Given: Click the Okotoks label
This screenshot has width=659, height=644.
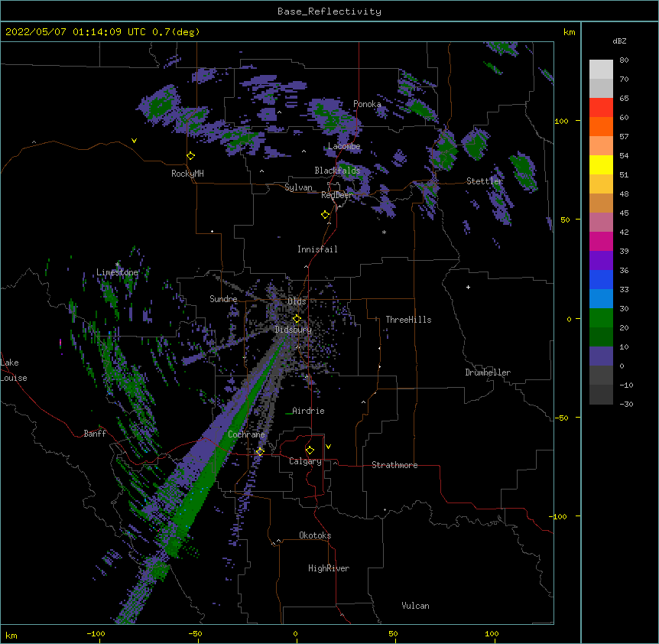Looking at the screenshot, I should [315, 535].
